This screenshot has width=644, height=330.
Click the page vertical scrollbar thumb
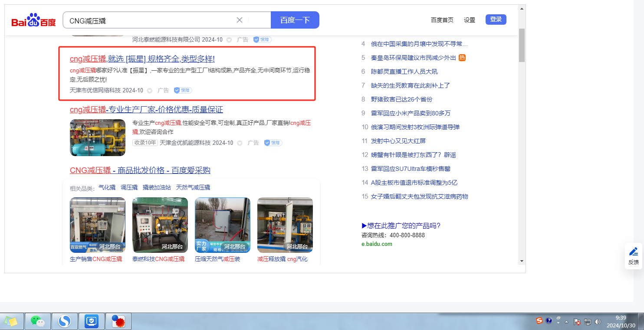point(522,46)
